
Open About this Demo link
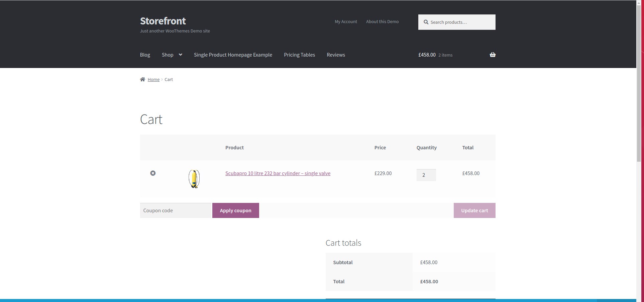tap(382, 22)
